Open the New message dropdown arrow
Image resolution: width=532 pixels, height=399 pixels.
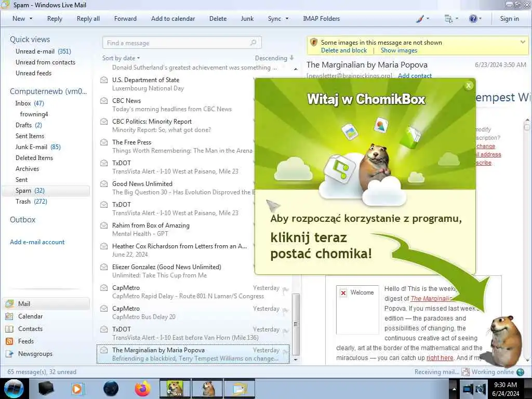coord(31,19)
